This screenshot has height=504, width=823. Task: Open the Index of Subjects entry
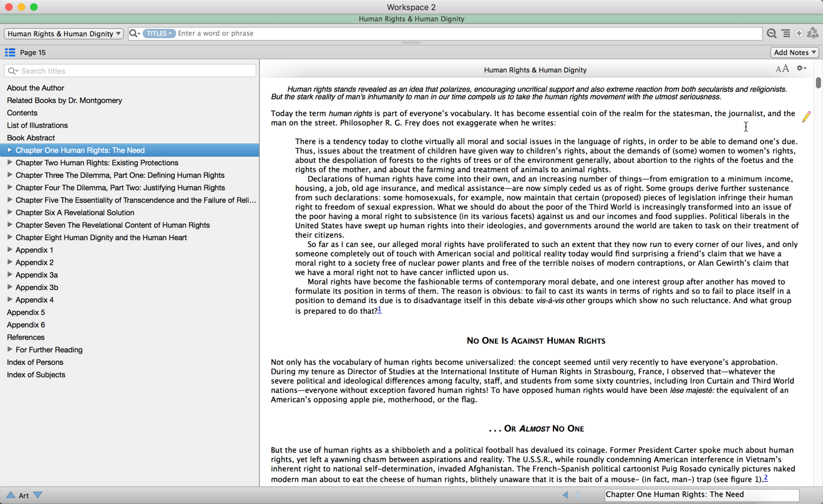click(x=36, y=375)
